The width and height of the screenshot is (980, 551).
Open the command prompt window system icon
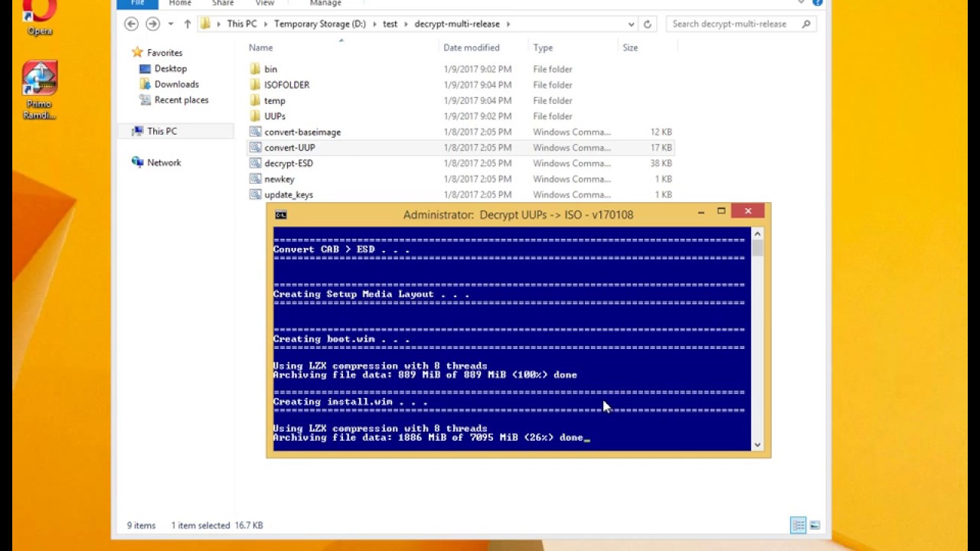pyautogui.click(x=281, y=215)
